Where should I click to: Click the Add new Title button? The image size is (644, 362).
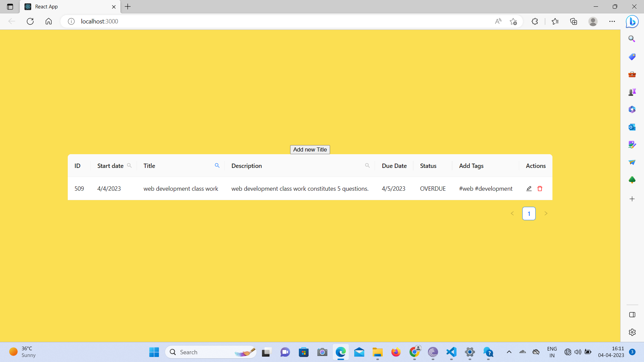(x=310, y=149)
